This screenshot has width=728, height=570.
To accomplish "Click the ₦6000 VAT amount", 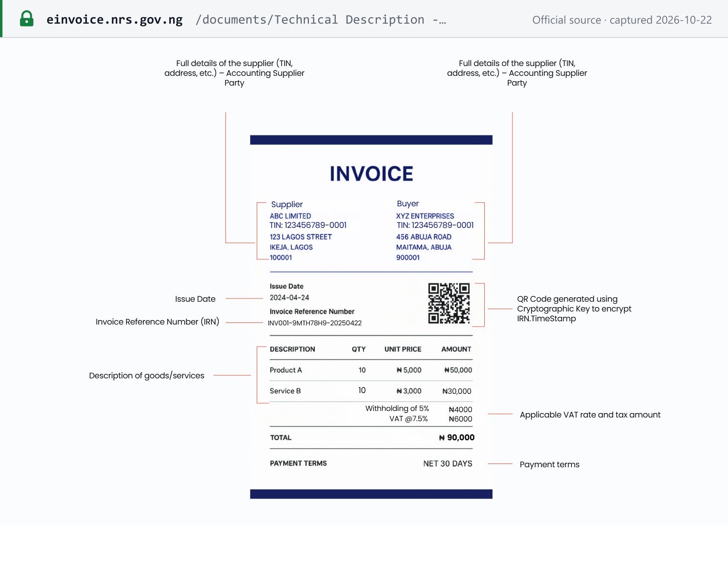I will (x=460, y=419).
